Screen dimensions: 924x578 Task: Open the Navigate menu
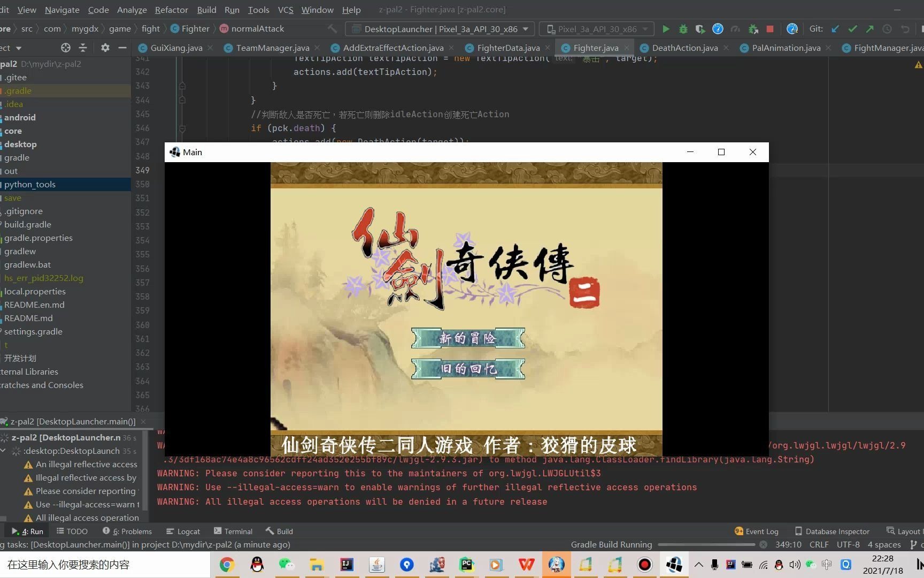coord(62,10)
